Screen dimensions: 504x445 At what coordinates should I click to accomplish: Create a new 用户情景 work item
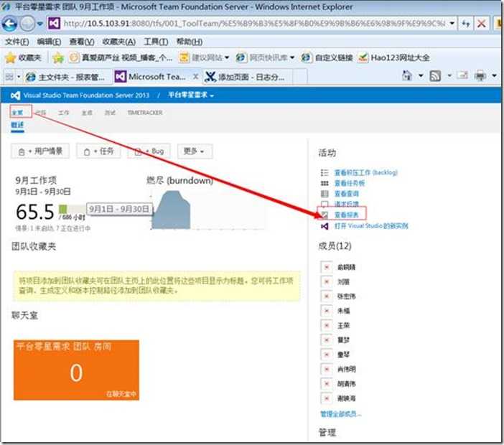40,151
